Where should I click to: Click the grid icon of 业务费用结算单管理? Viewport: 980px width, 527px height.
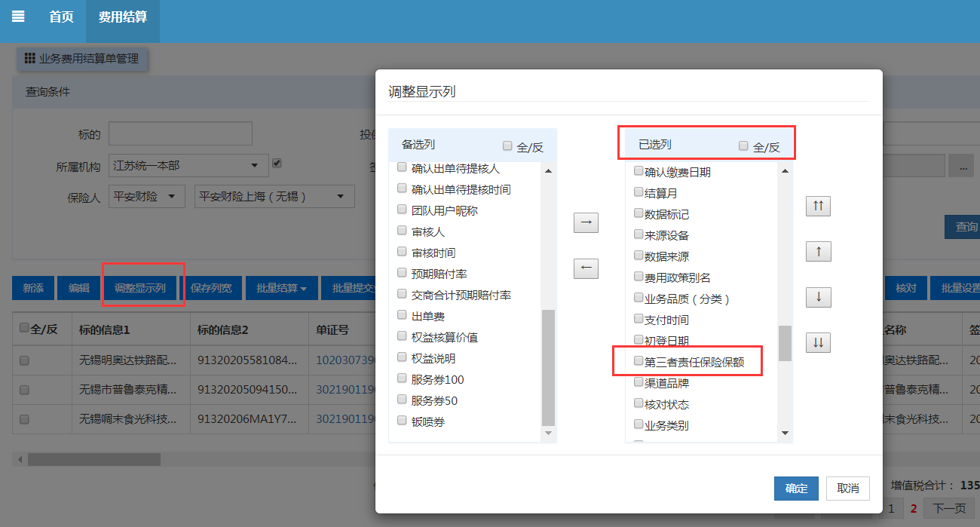tap(30, 58)
